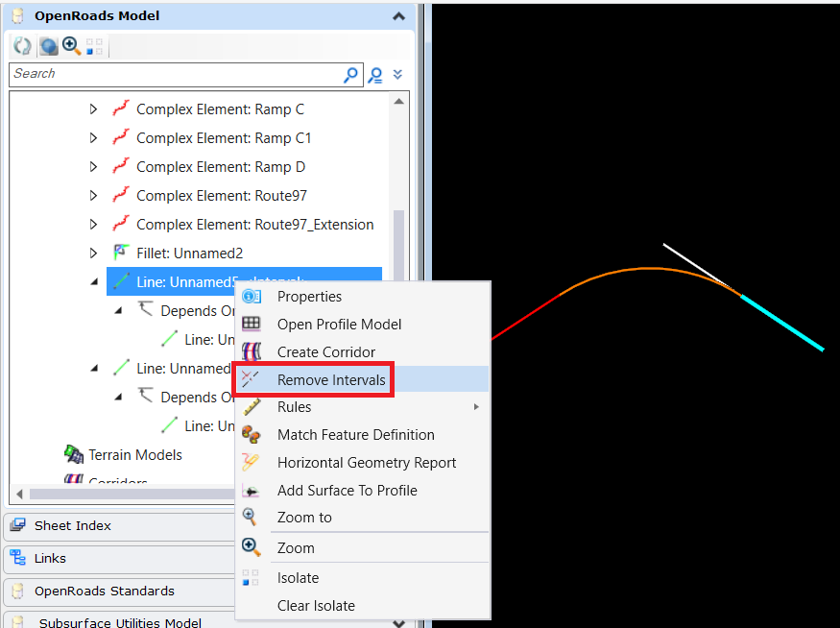The width and height of the screenshot is (840, 628).
Task: Choose the Zoom entry below the separator
Action: point(296,548)
